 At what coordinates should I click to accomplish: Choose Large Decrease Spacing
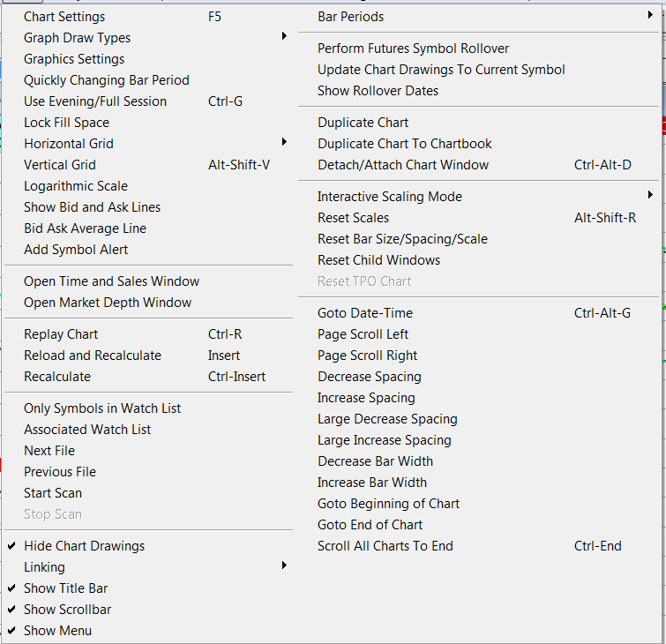[479, 419]
